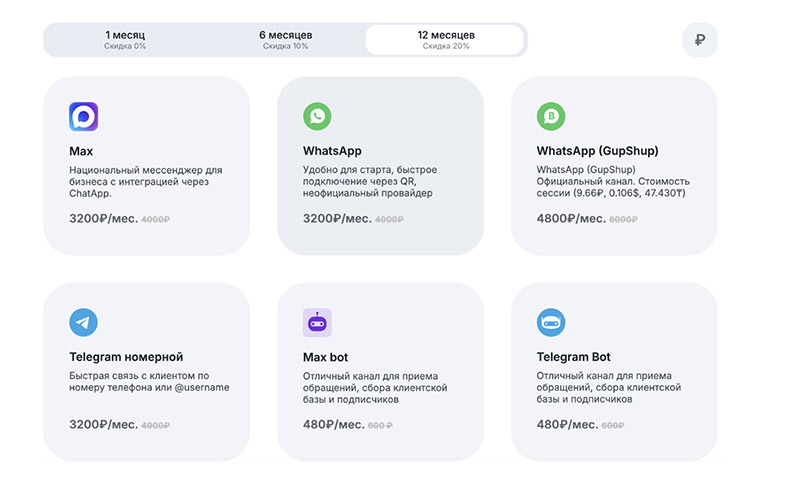Viewport: 800px width, 485px height.
Task: Click the Telegram номерной description text
Action: pyautogui.click(x=149, y=381)
